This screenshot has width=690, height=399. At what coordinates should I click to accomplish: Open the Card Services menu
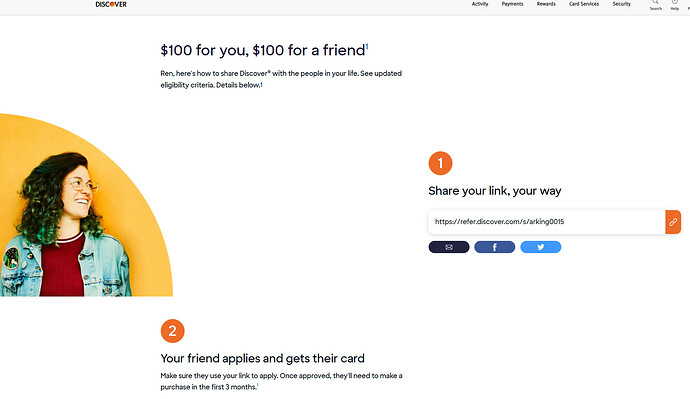click(584, 4)
